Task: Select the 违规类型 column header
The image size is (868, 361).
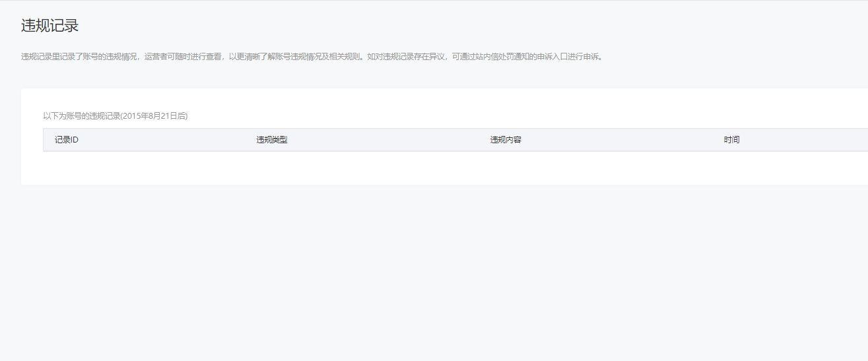Action: pos(272,140)
